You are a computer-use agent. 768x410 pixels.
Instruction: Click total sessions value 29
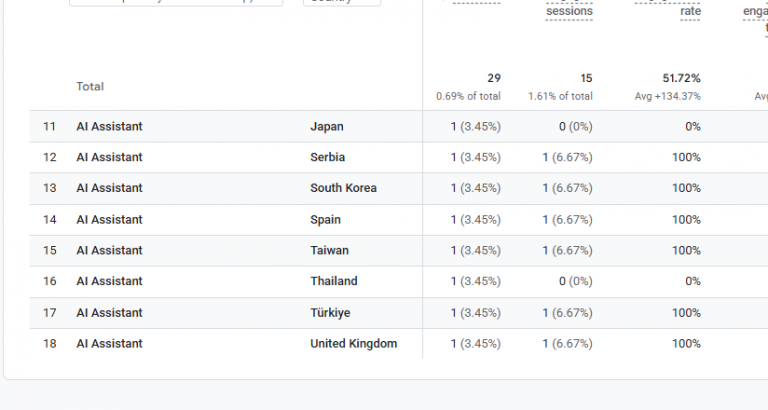pos(494,78)
